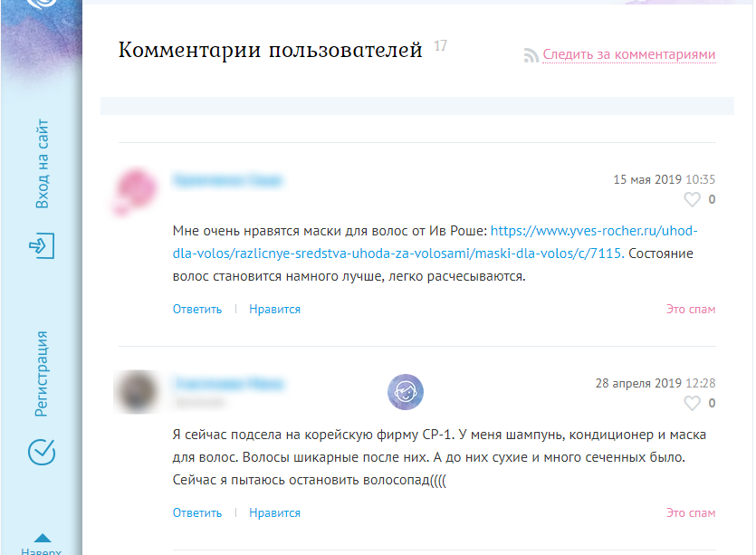This screenshot has width=756, height=555.
Task: Report the CP-1 comment as Это спам
Action: coord(691,512)
